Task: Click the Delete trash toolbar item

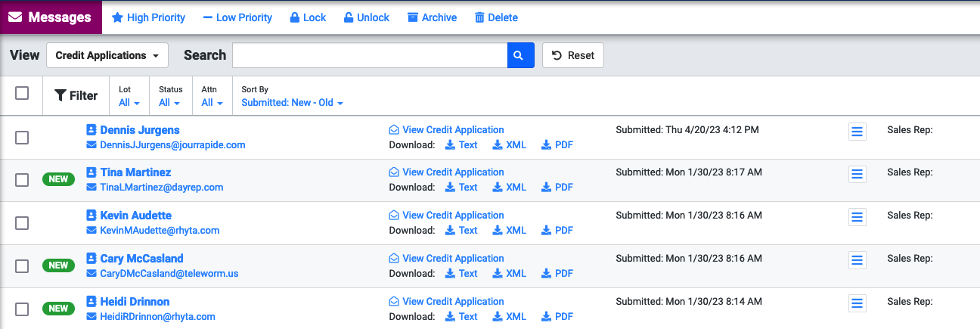Action: [496, 17]
